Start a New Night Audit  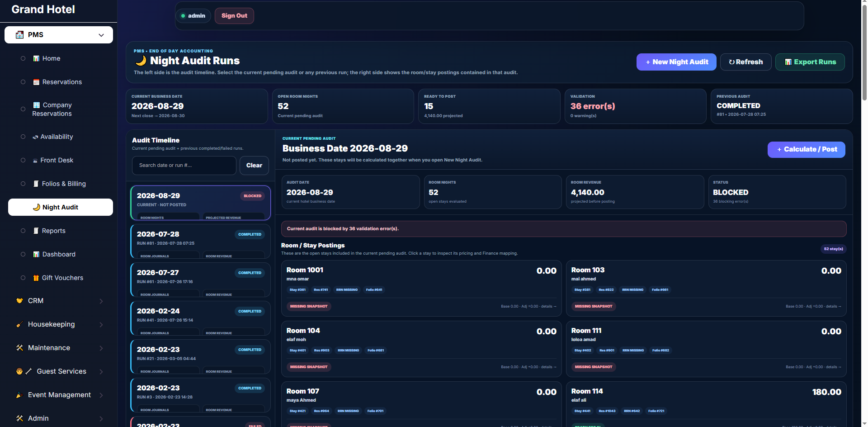coord(676,62)
